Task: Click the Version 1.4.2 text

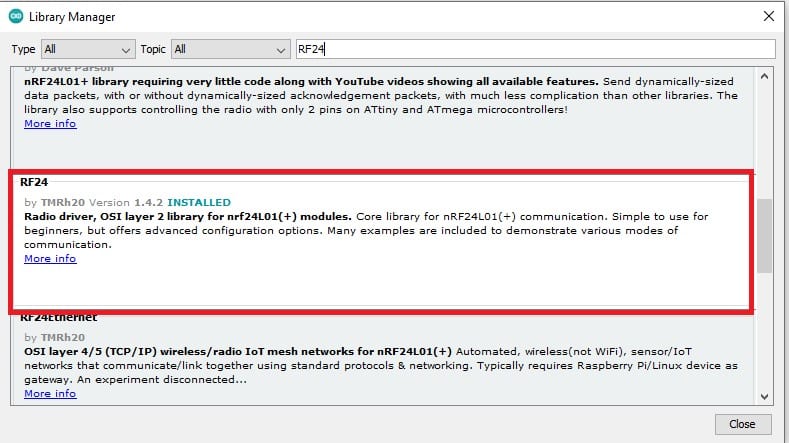Action: click(x=126, y=202)
